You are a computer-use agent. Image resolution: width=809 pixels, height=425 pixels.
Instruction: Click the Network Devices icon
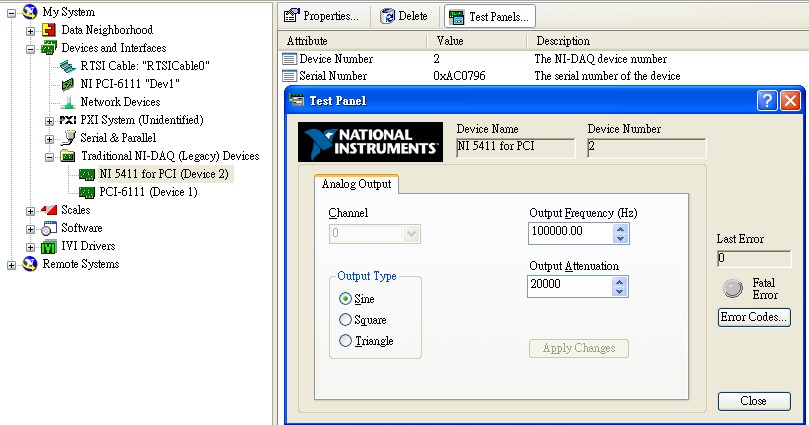pos(68,102)
